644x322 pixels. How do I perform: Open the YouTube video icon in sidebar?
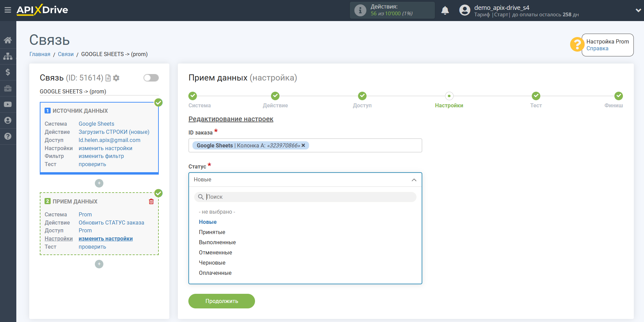pyautogui.click(x=8, y=104)
